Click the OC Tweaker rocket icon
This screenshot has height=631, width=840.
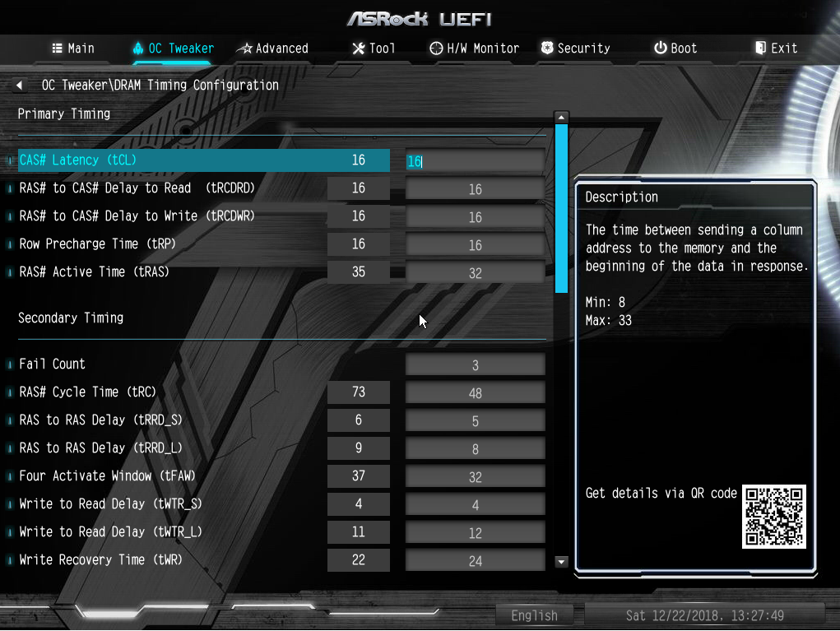138,49
